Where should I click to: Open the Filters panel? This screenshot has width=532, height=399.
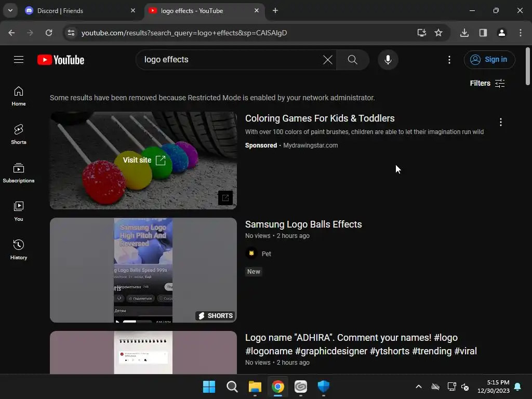tap(487, 83)
